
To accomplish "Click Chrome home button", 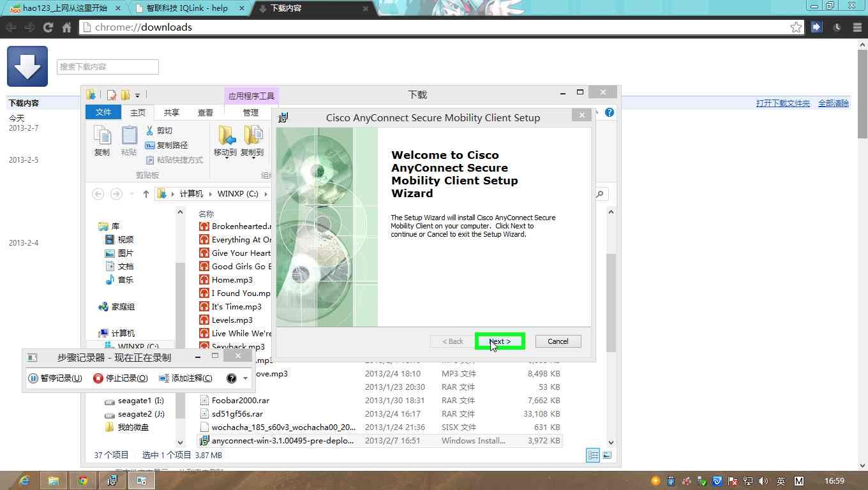I will 66,27.
